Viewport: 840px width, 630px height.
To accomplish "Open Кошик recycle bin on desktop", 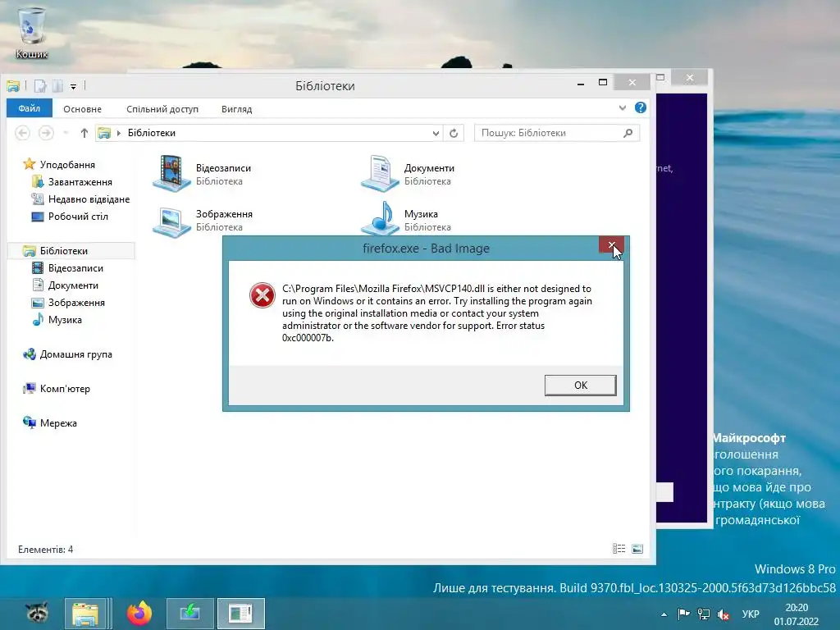I will [32, 32].
